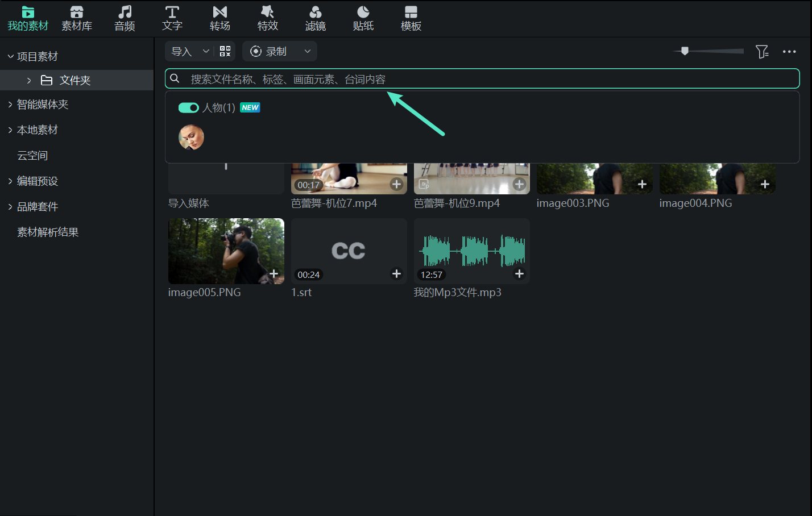The image size is (812, 516).
Task: Open the 特效 effects tab icon
Action: 267,12
